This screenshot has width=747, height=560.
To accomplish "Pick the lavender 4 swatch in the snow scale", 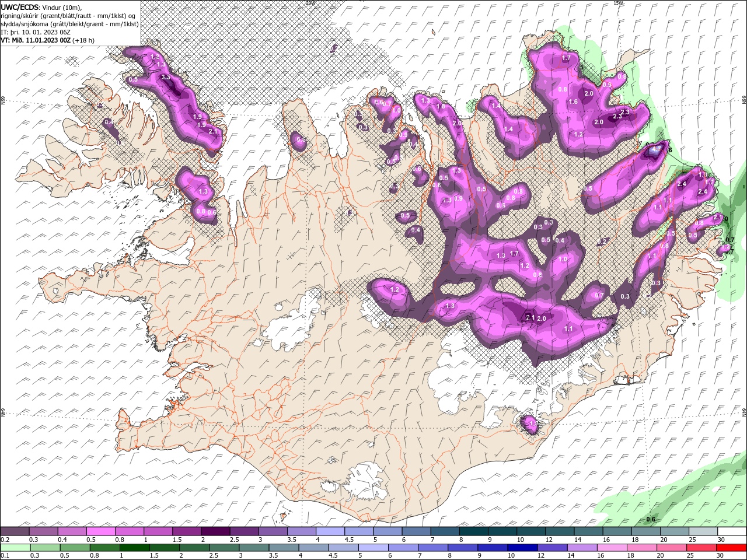I will (x=330, y=531).
